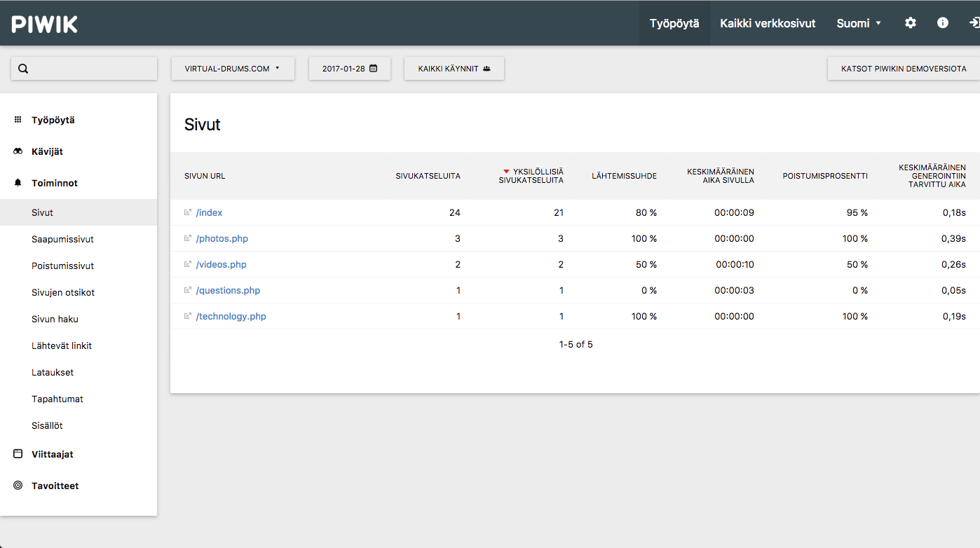This screenshot has height=548, width=980.
Task: Open Kaikki verkkosivut in top navigation
Action: (768, 23)
